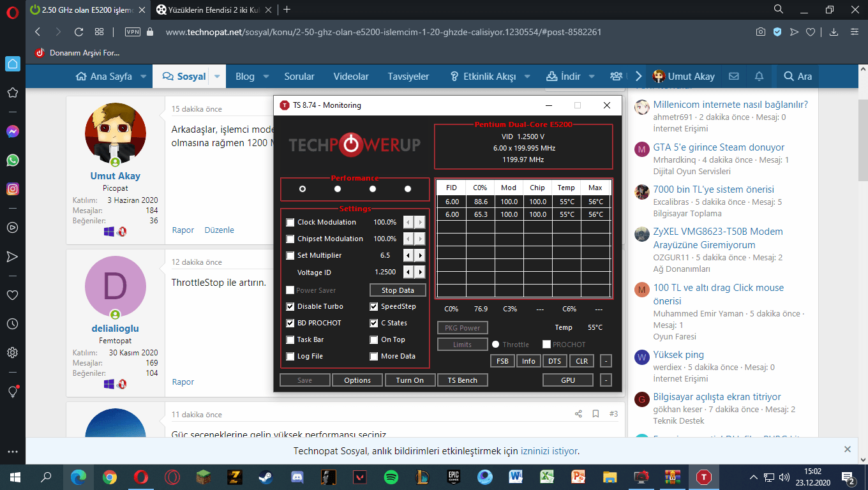The width and height of the screenshot is (868, 490).
Task: Switch to the Yüzüklerin Efendisi 2 tab
Action: 215,10
